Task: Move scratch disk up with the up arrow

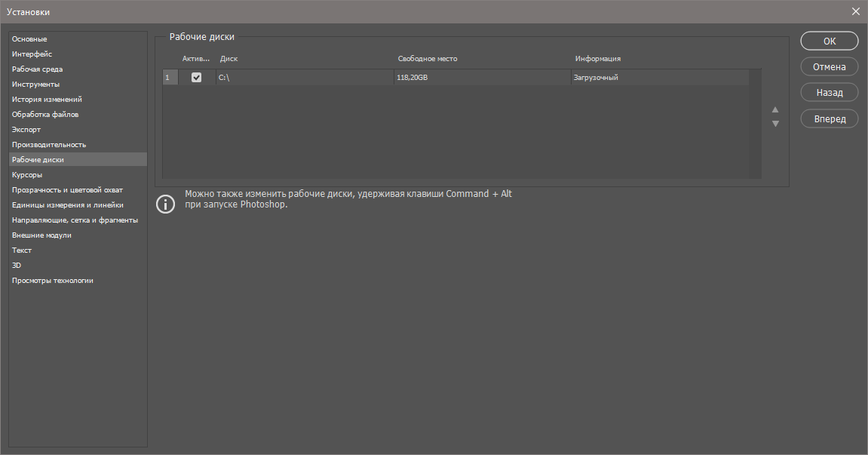Action: click(x=775, y=109)
